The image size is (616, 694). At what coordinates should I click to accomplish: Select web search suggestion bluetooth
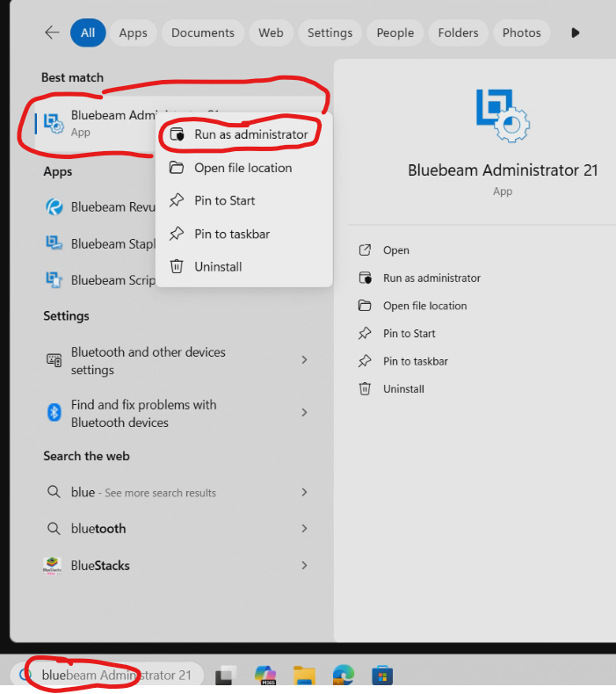pyautogui.click(x=178, y=529)
